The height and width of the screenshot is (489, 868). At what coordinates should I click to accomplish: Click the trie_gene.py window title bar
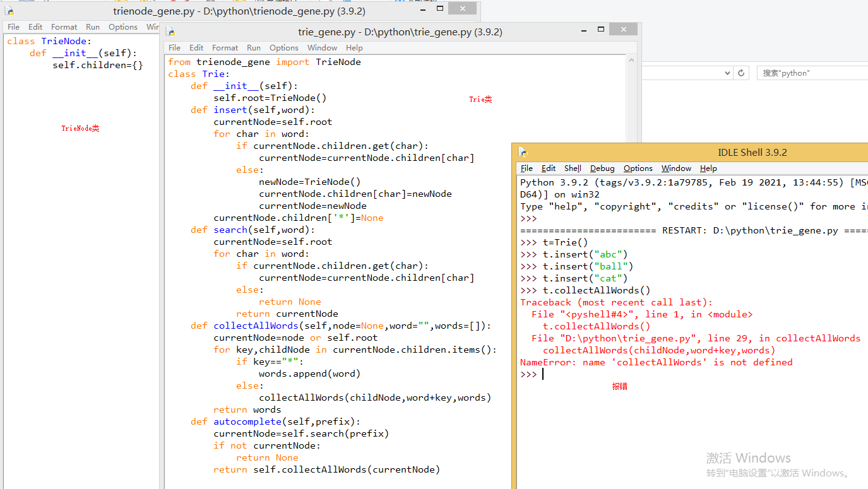400,32
